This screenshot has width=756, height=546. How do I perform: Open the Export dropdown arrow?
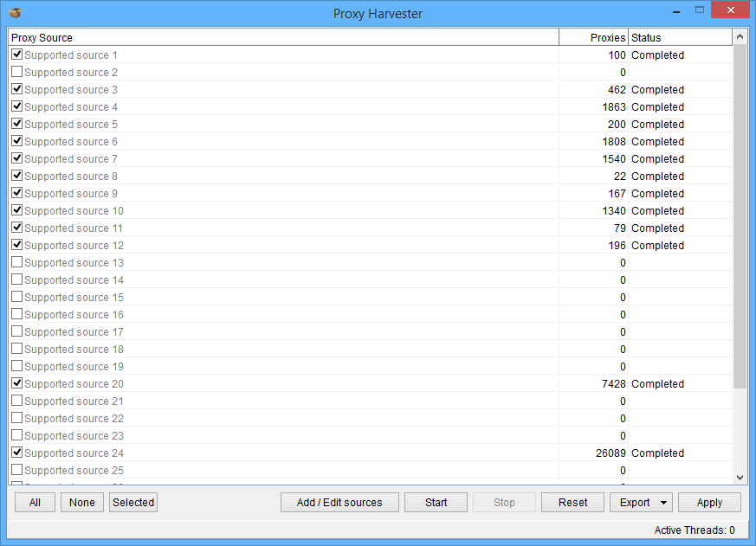[x=664, y=503]
